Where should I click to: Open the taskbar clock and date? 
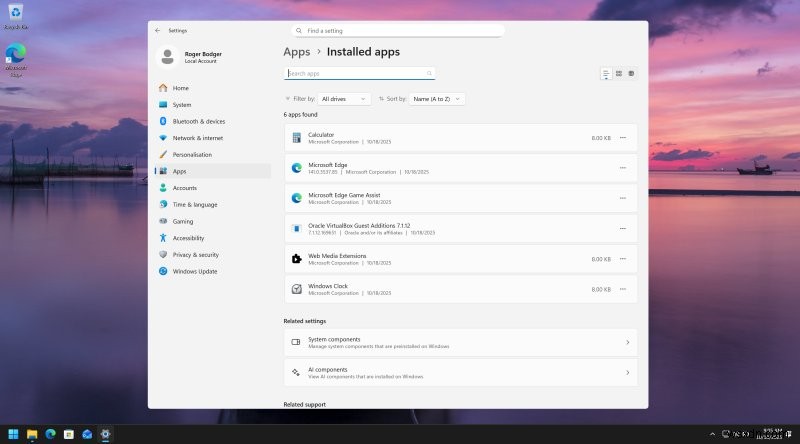click(769, 434)
